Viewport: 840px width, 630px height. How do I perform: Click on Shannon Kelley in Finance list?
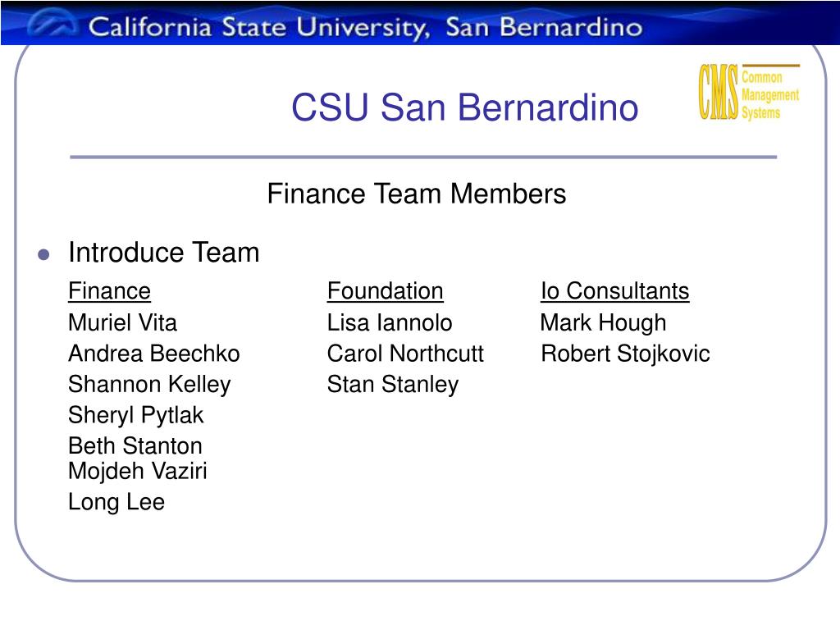pyautogui.click(x=149, y=385)
